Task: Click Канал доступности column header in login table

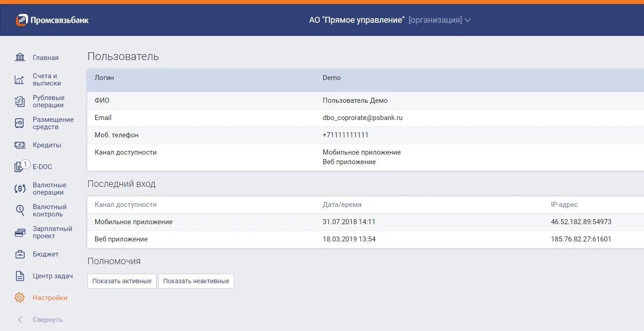Action: click(126, 205)
